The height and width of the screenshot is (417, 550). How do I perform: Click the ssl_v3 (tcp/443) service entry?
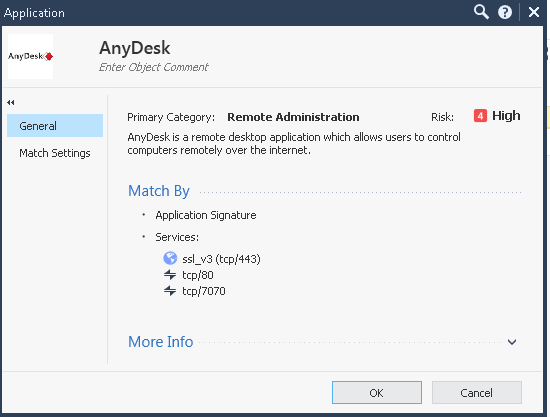click(221, 259)
